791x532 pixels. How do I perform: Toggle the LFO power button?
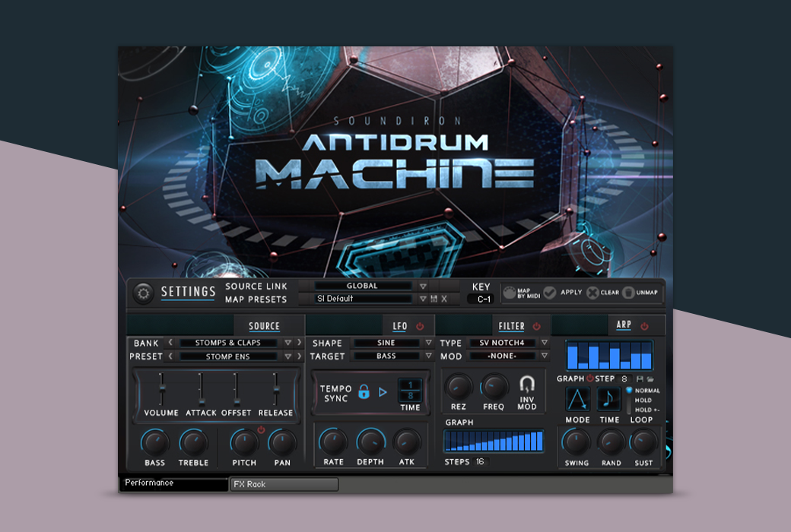(x=420, y=326)
